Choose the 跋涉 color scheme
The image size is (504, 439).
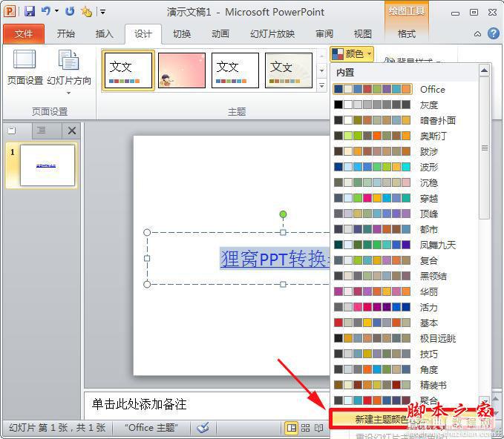(x=405, y=151)
